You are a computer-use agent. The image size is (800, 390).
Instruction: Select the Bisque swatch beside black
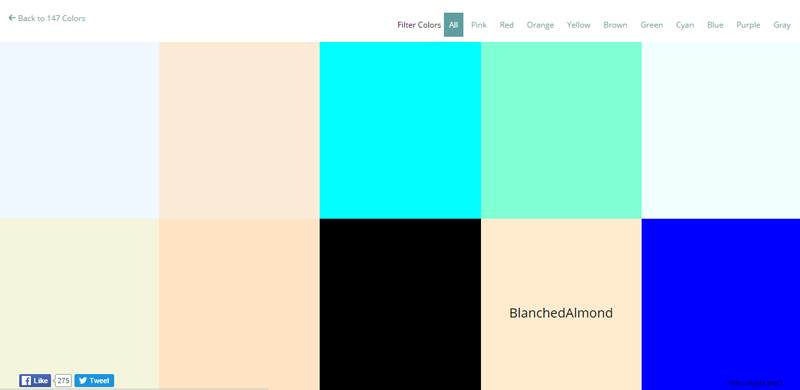pos(239,304)
